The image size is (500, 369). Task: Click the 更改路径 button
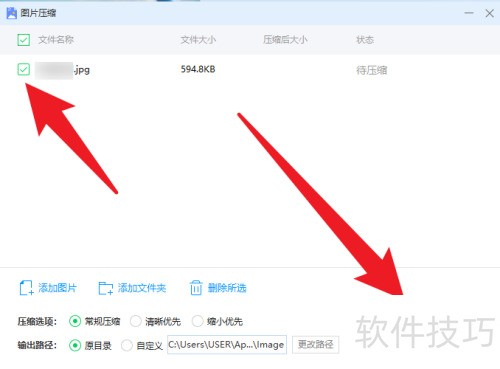click(x=315, y=345)
